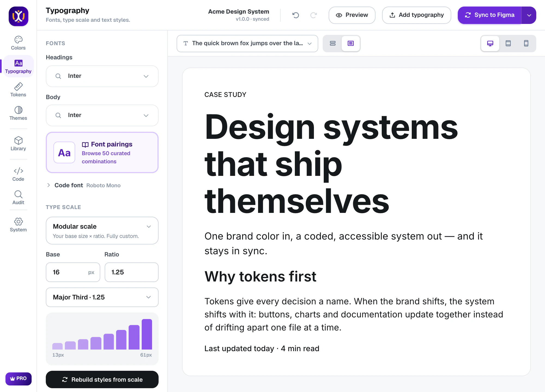Open Sync to Figma options arrow
Viewport: 545px width, 392px height.
(529, 15)
